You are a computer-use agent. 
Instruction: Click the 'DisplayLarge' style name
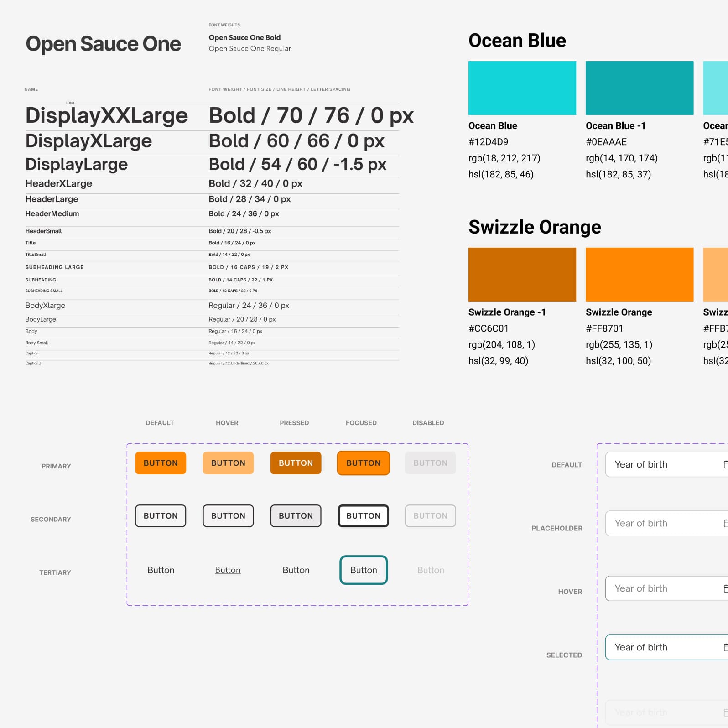click(77, 165)
